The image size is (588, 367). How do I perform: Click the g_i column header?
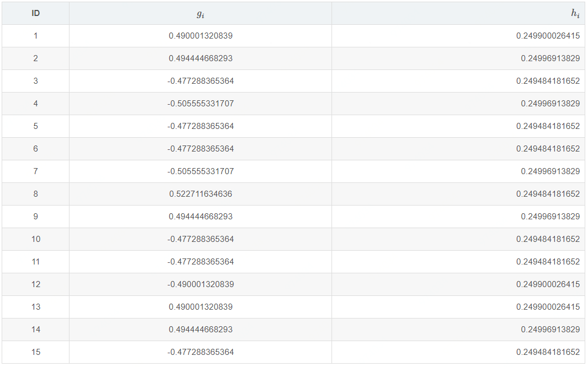[x=201, y=14]
